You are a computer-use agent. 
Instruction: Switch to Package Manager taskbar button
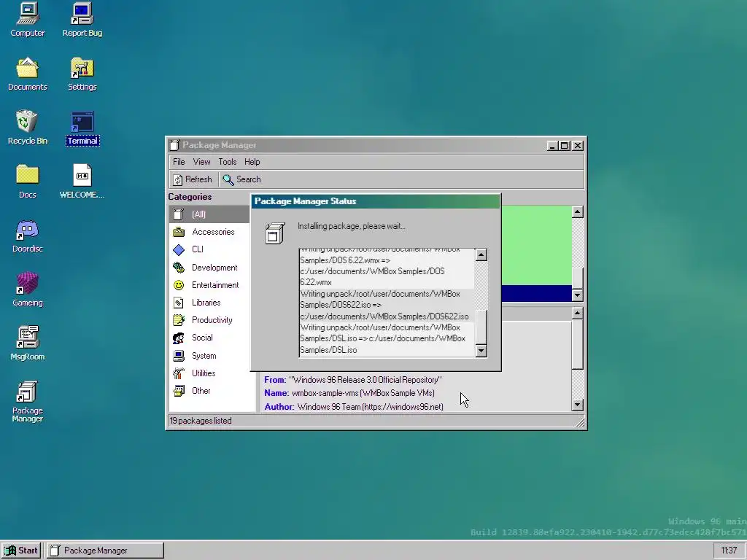pos(105,551)
